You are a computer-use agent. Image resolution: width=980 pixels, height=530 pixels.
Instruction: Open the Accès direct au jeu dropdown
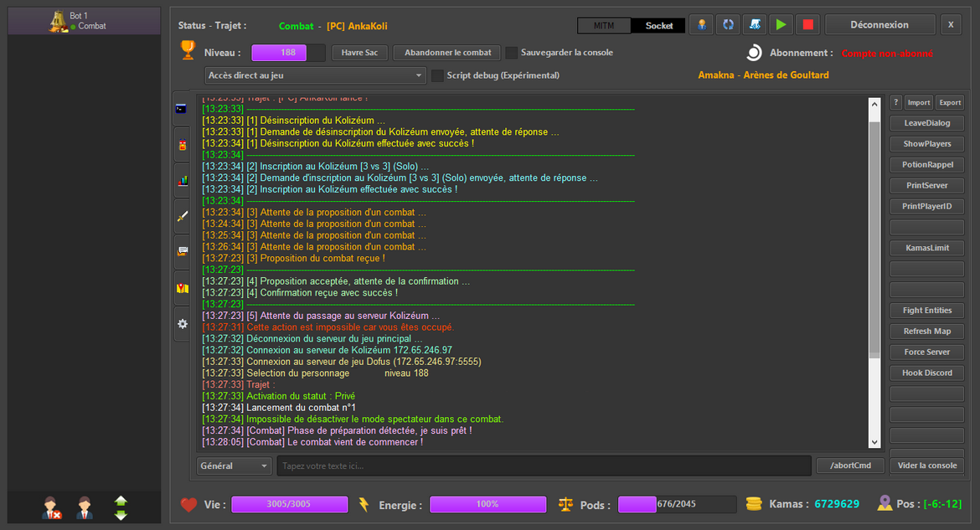315,75
